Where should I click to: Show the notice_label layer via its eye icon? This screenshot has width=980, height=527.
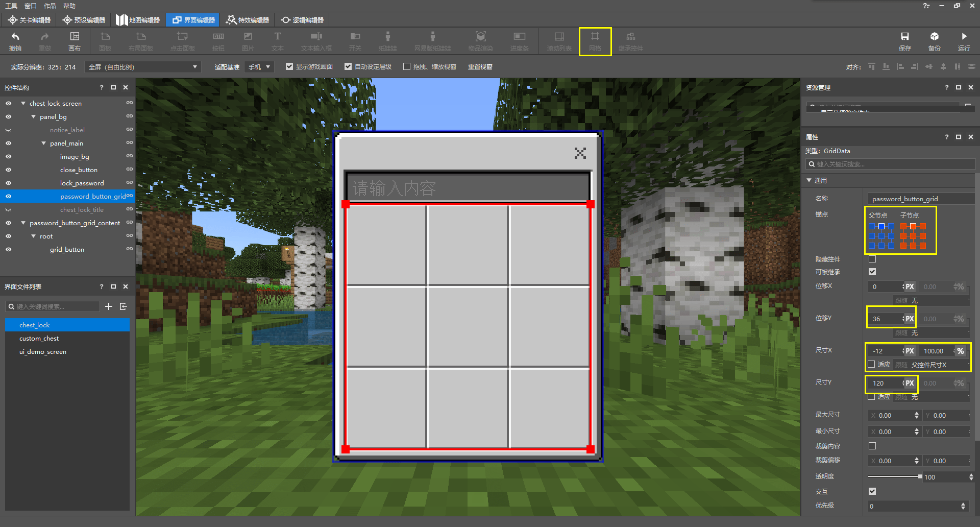[8, 130]
